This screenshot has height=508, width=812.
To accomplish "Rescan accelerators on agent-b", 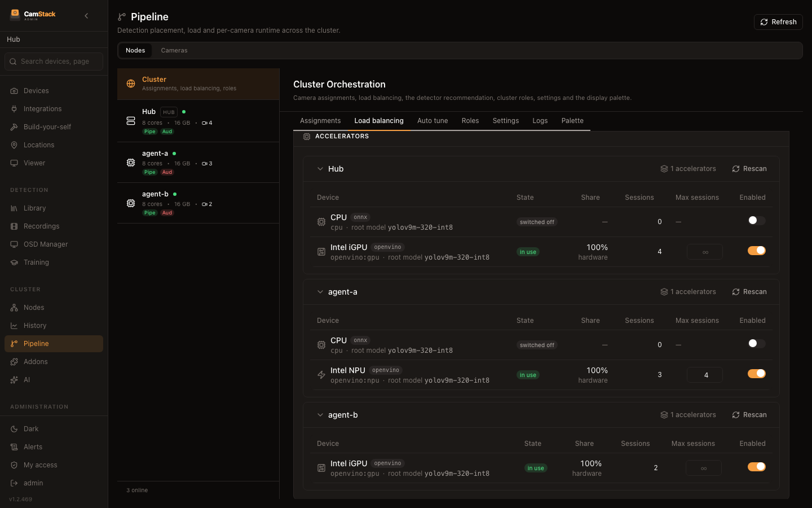I will 749,415.
